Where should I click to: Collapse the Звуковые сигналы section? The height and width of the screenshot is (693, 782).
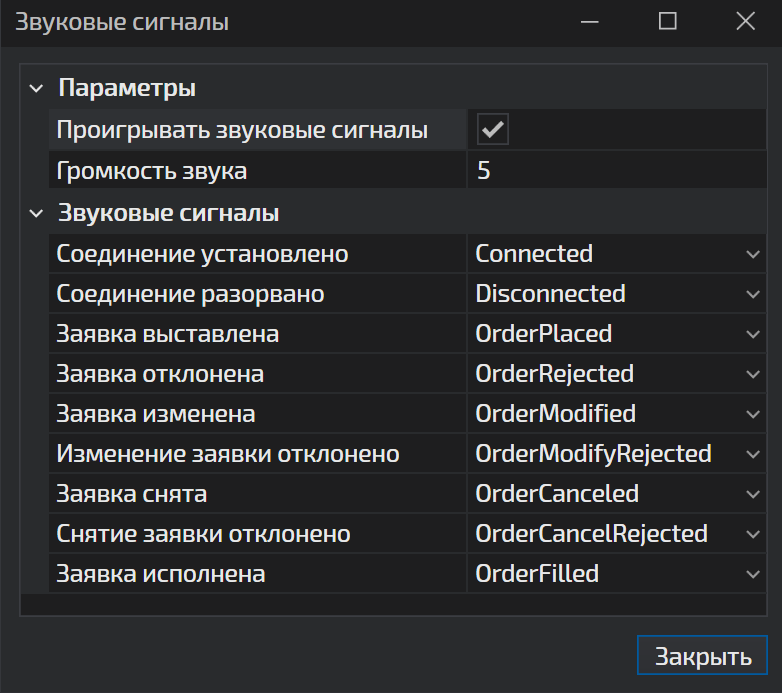(36, 214)
